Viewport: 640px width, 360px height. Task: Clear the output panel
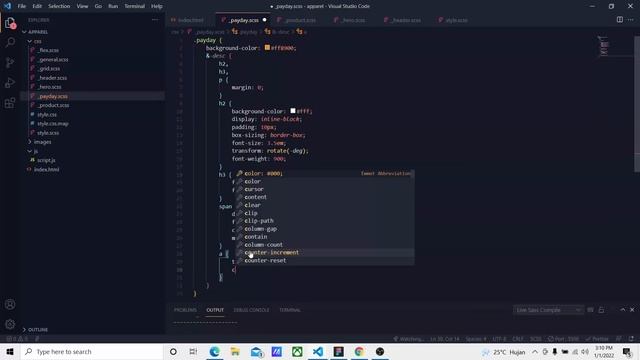[590, 310]
